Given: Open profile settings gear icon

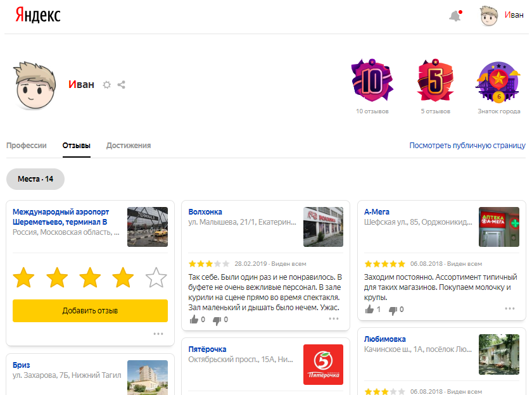Looking at the screenshot, I should [107, 84].
